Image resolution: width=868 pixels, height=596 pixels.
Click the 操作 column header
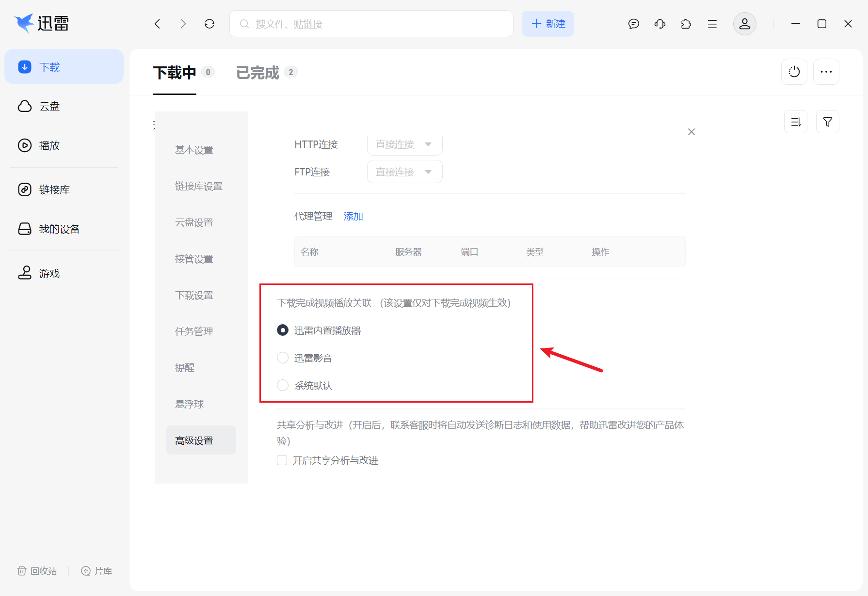click(600, 251)
